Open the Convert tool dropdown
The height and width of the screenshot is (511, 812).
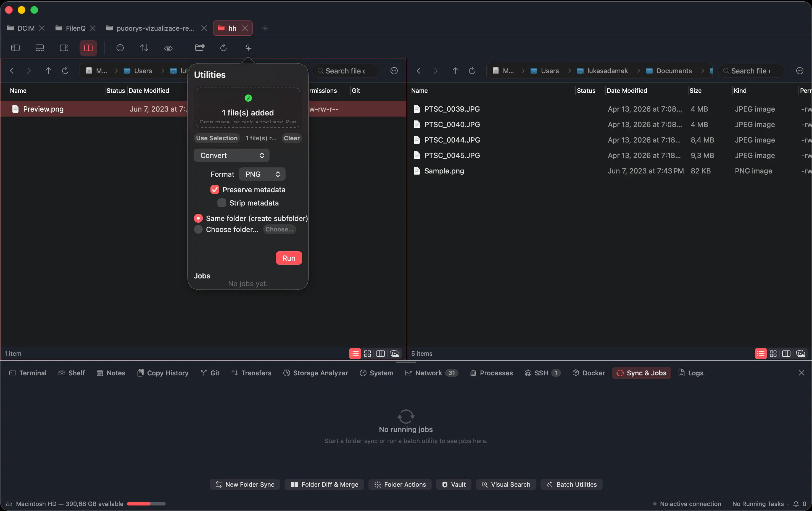pyautogui.click(x=232, y=156)
